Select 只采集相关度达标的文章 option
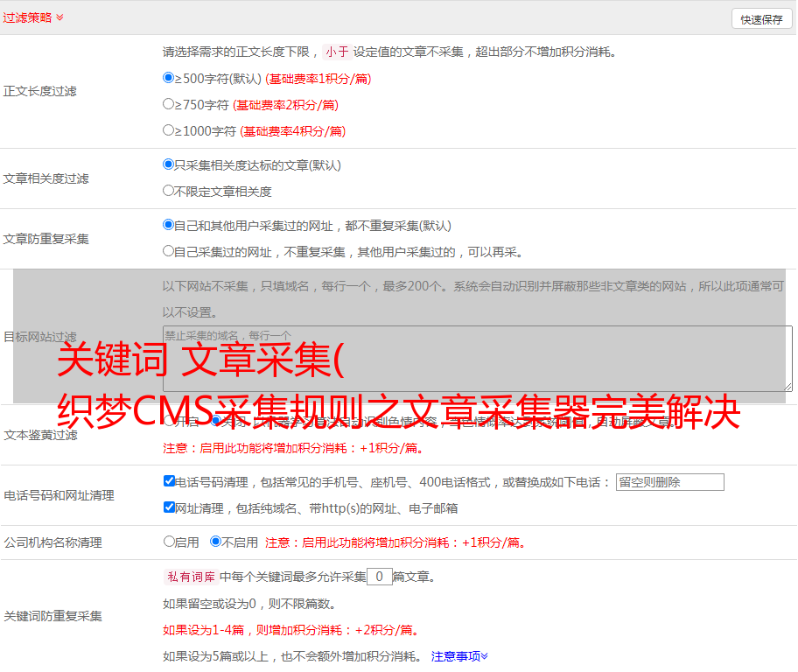 click(169, 164)
